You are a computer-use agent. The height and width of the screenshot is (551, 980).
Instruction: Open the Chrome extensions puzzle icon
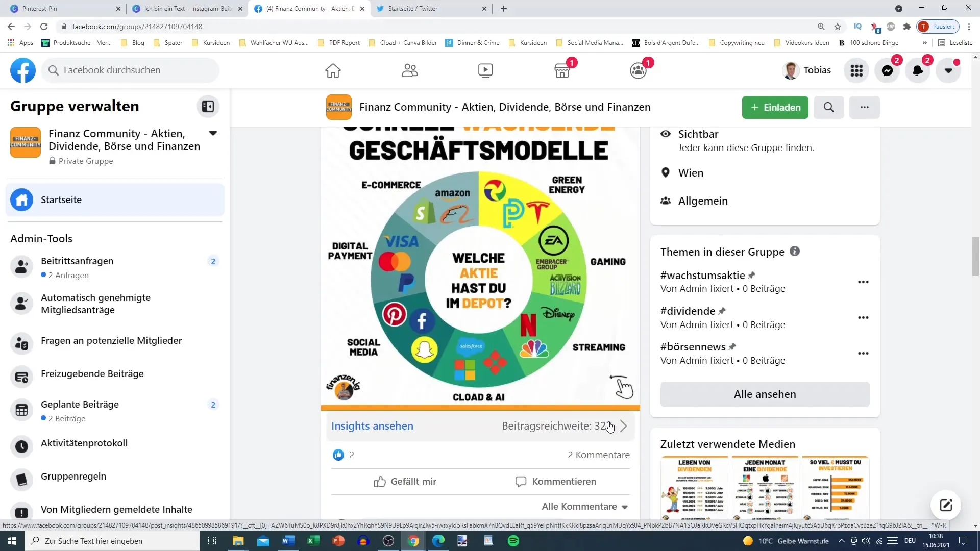tap(906, 27)
